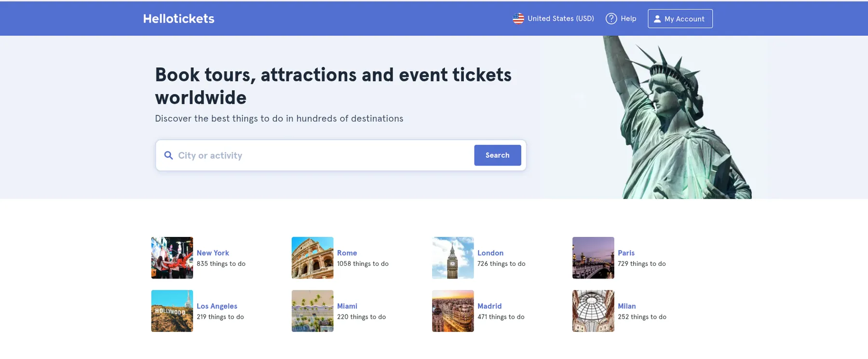Open the Los Angeles Hollywood thumbnail

pyautogui.click(x=172, y=311)
